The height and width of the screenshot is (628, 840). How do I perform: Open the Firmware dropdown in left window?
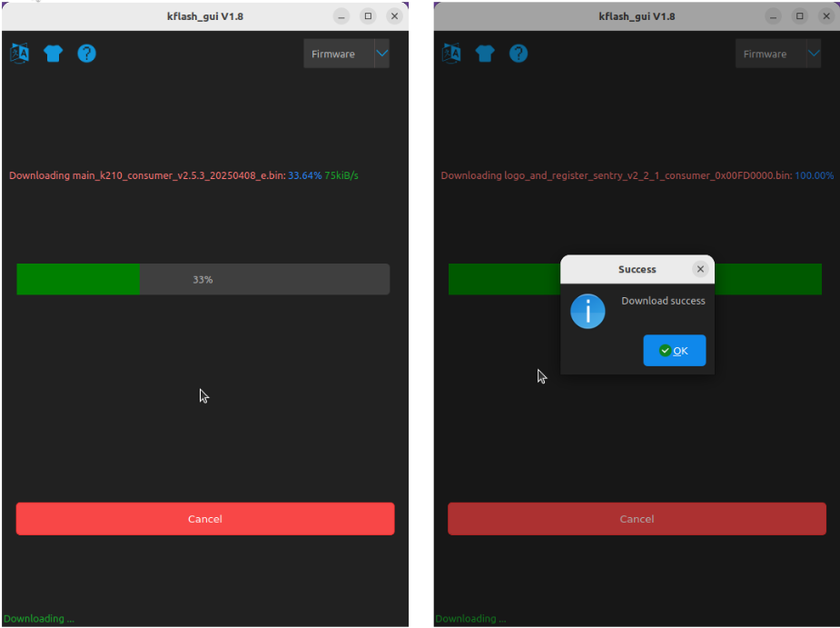coord(346,54)
